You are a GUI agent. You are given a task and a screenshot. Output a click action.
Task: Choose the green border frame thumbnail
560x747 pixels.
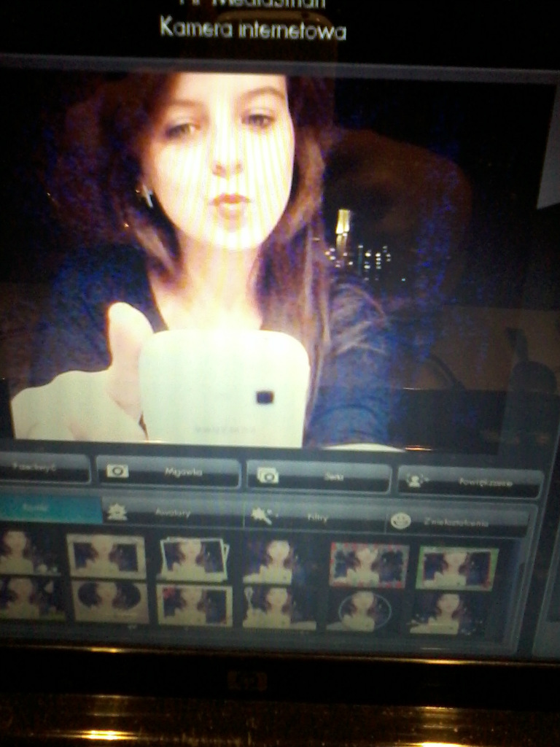point(457,568)
